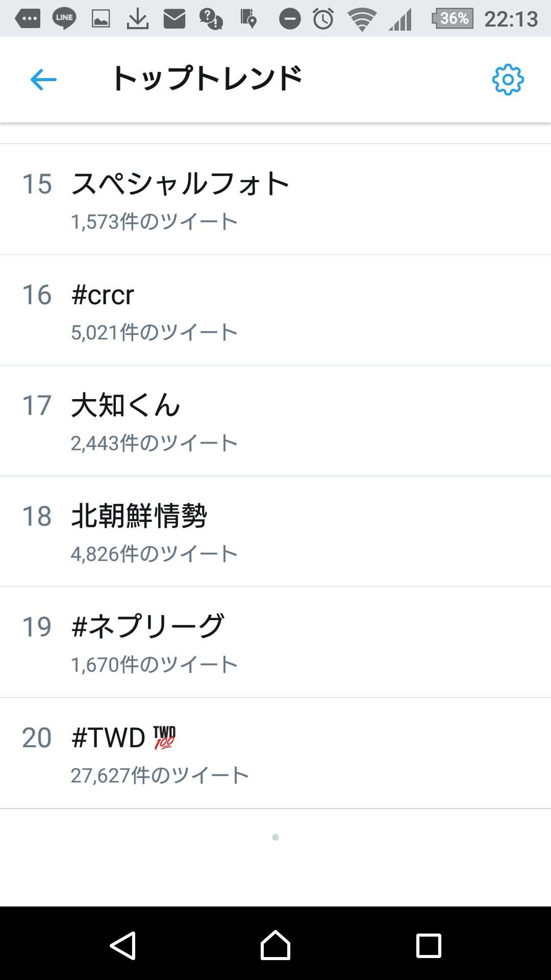Open trend 15 スペシャルフォト

point(275,199)
